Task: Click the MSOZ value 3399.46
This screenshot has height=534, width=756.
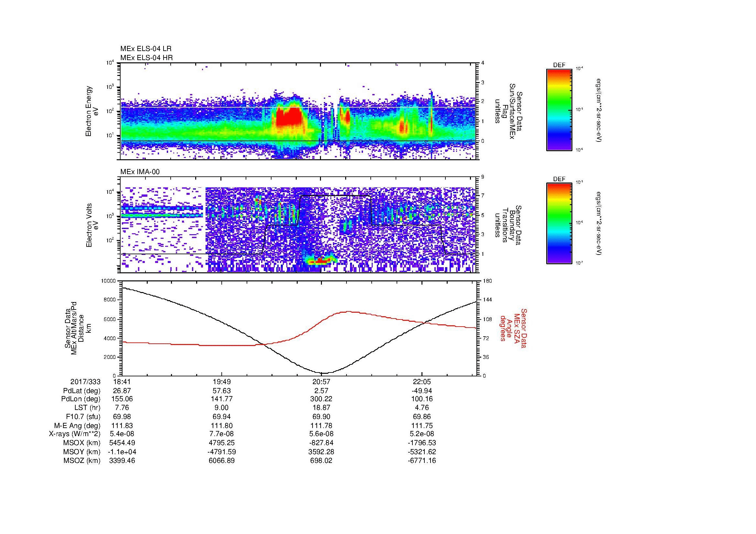Action: (x=122, y=461)
